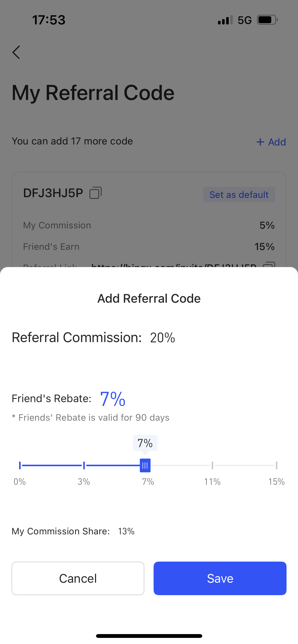Viewport: 298px width, 644px height.
Task: Tap the home indicator bar
Action: (x=149, y=636)
